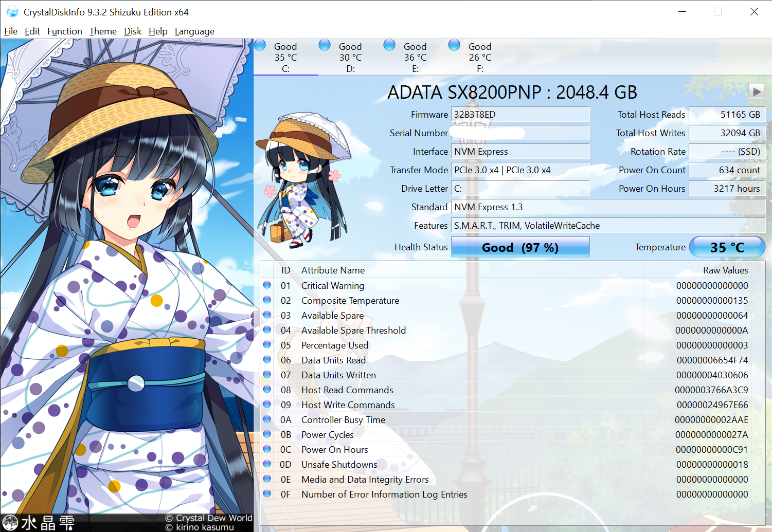Click the Total Host Reads value 51165 GB

click(727, 115)
